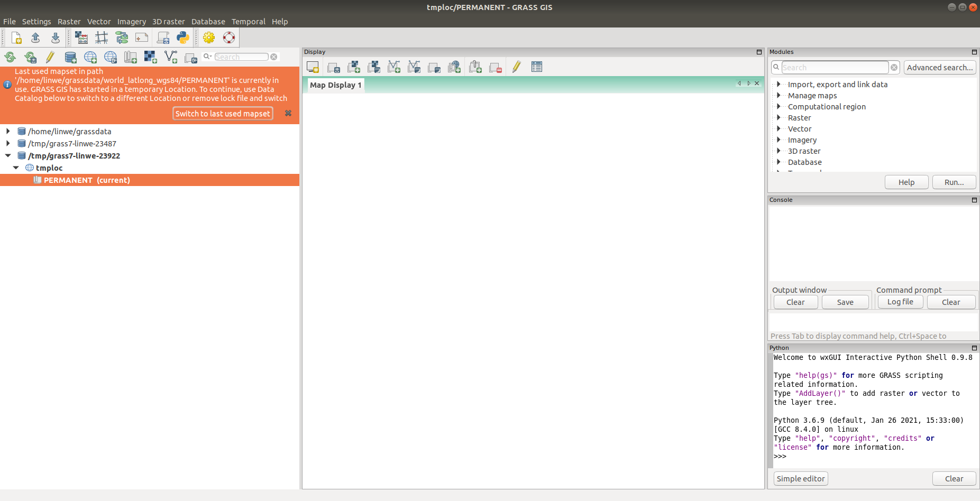
Task: Open the Raster Map Calculator
Action: (x=81, y=38)
